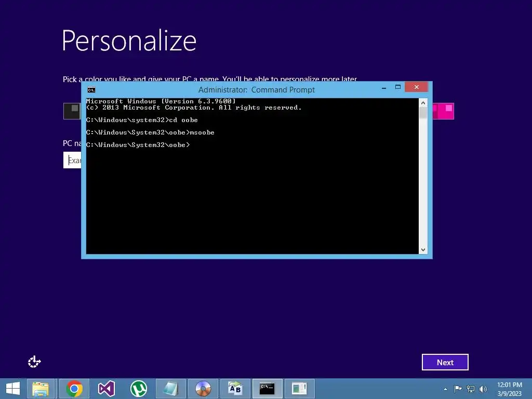This screenshot has width=532, height=399.
Task: Open the last taskbar app with document icon
Action: tap(299, 389)
